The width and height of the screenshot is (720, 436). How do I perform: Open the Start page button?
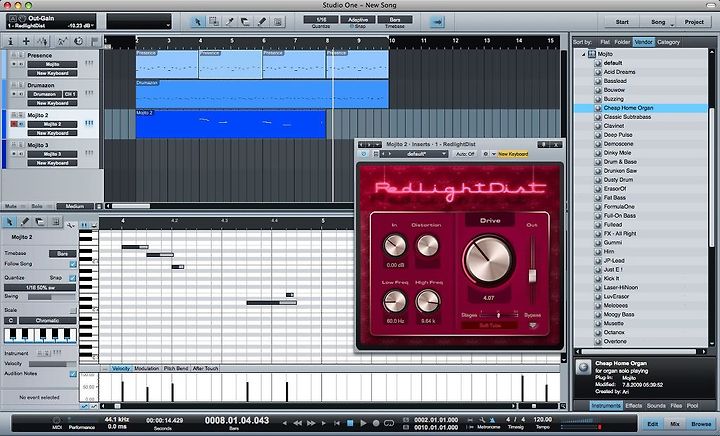(622, 22)
